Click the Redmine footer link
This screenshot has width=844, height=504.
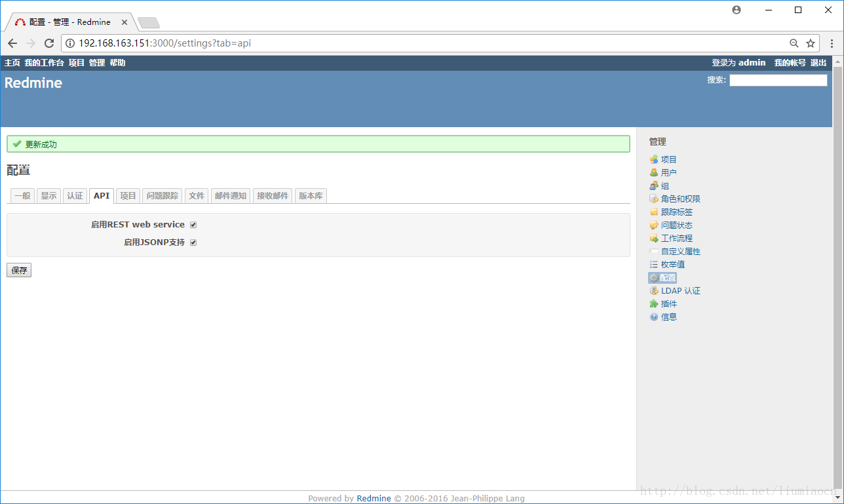(374, 498)
